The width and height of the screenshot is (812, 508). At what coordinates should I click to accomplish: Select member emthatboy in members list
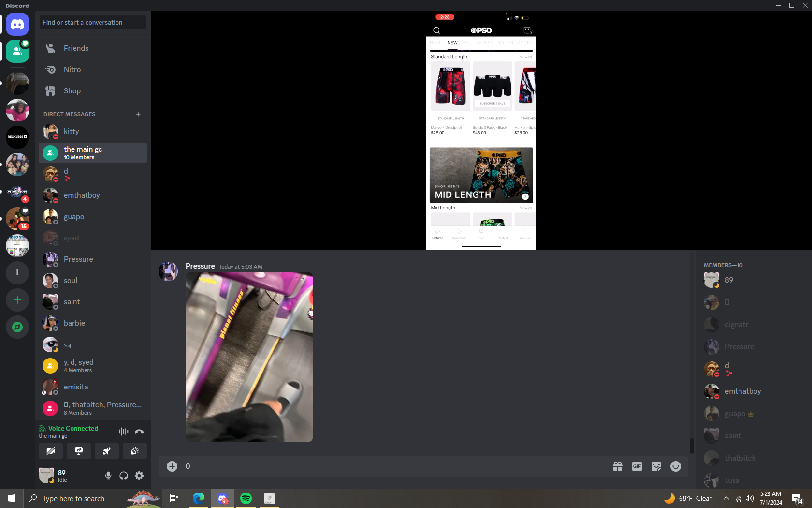[754, 391]
